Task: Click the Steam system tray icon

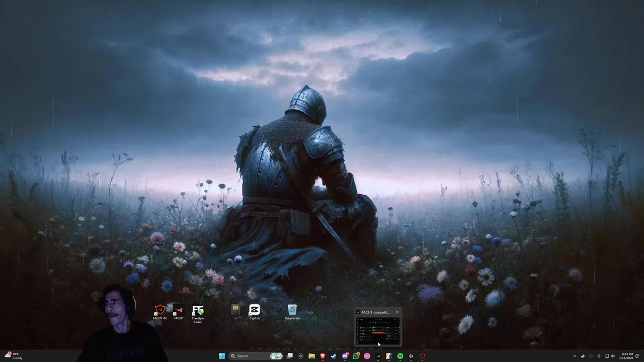Action: pyautogui.click(x=583, y=356)
